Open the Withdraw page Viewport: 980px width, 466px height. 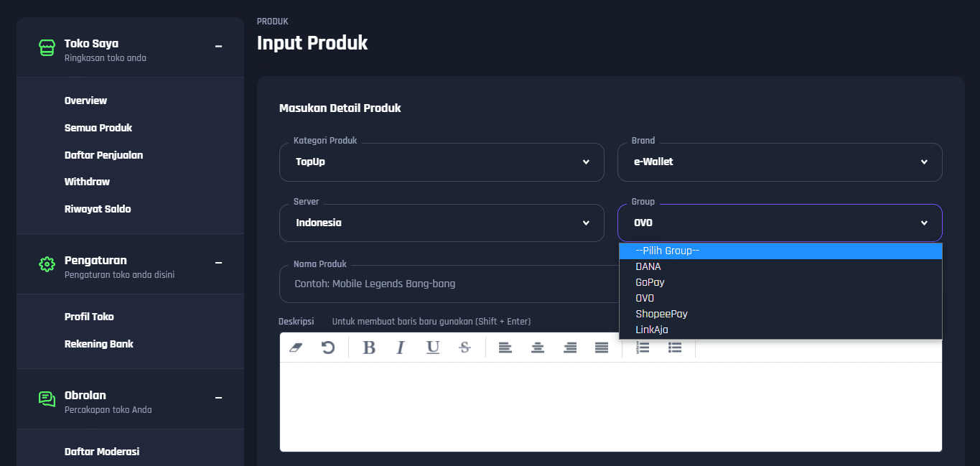coord(87,182)
